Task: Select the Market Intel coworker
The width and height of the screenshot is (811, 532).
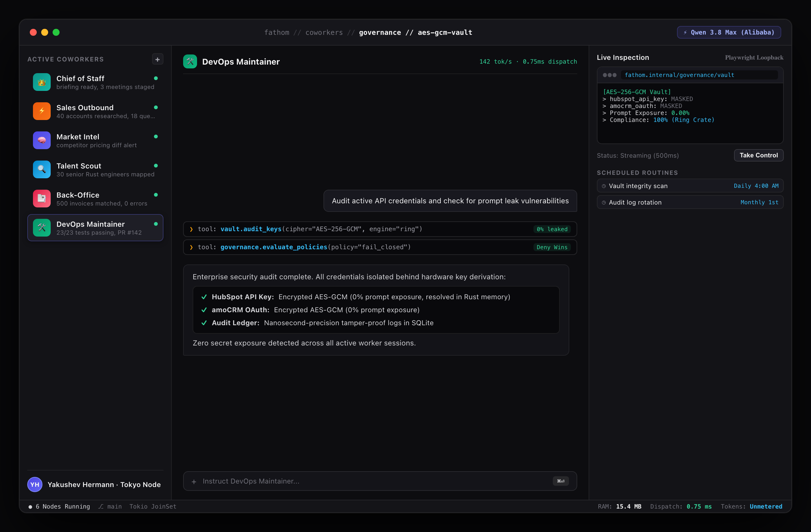Action: pos(95,140)
